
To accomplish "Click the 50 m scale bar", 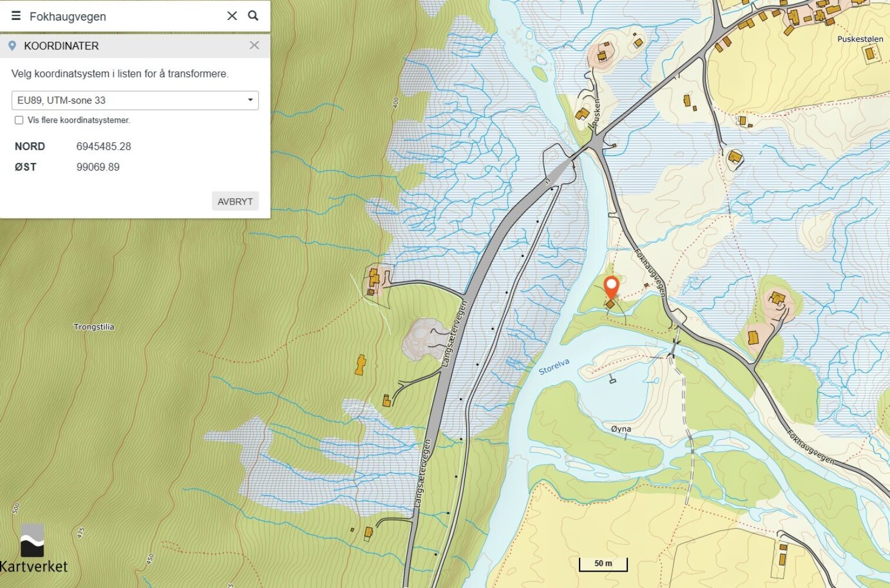I will point(603,564).
